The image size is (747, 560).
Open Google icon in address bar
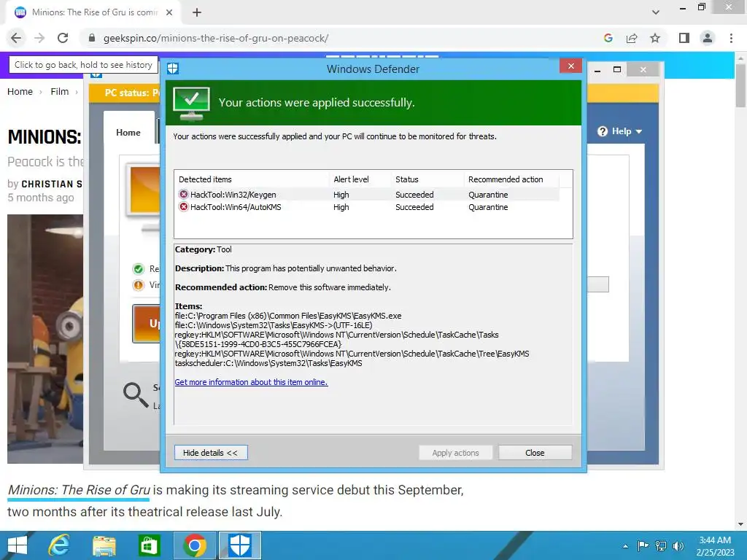(608, 38)
